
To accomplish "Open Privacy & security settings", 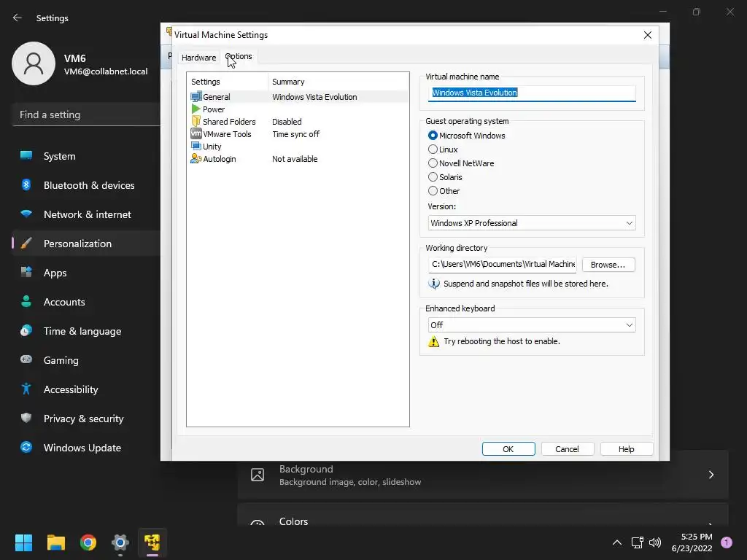I will (x=83, y=419).
